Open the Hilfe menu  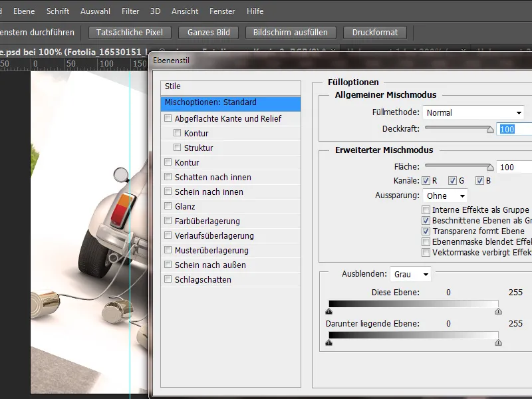(x=255, y=11)
